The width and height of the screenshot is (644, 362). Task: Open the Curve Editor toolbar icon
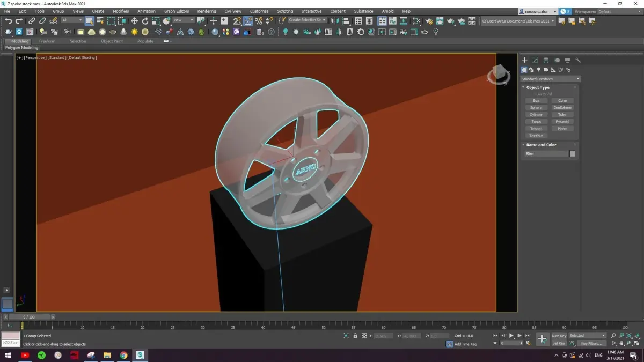[392, 20]
